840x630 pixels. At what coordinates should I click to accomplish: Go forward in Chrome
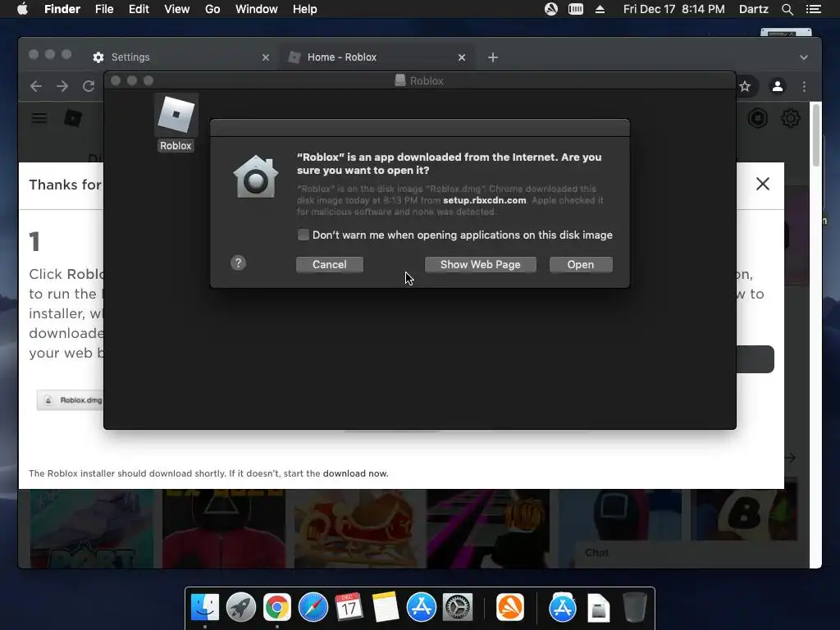pos(62,86)
